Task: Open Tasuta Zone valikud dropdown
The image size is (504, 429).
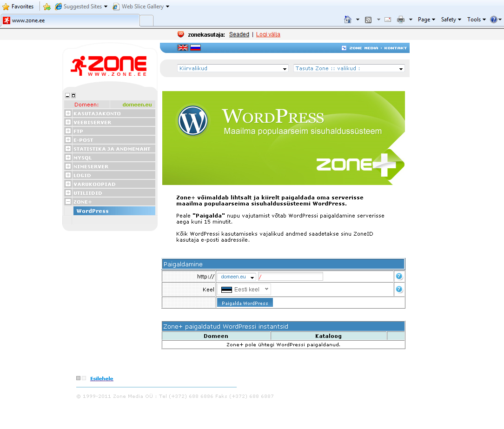Action: [x=349, y=68]
